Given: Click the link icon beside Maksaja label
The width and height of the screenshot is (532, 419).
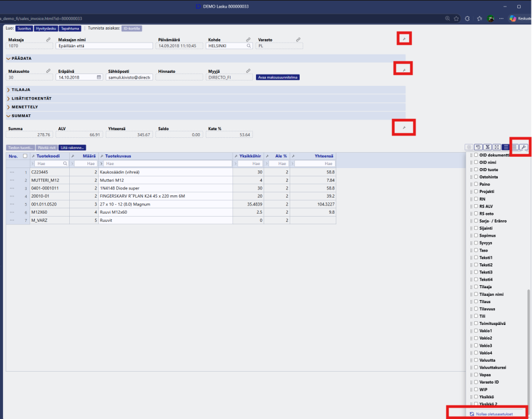Looking at the screenshot, I should [x=48, y=40].
